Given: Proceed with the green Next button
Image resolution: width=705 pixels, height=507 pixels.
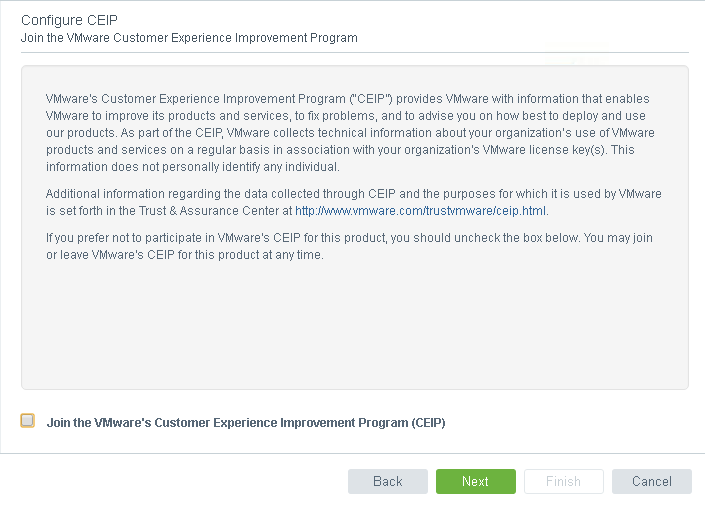Looking at the screenshot, I should click(476, 481).
